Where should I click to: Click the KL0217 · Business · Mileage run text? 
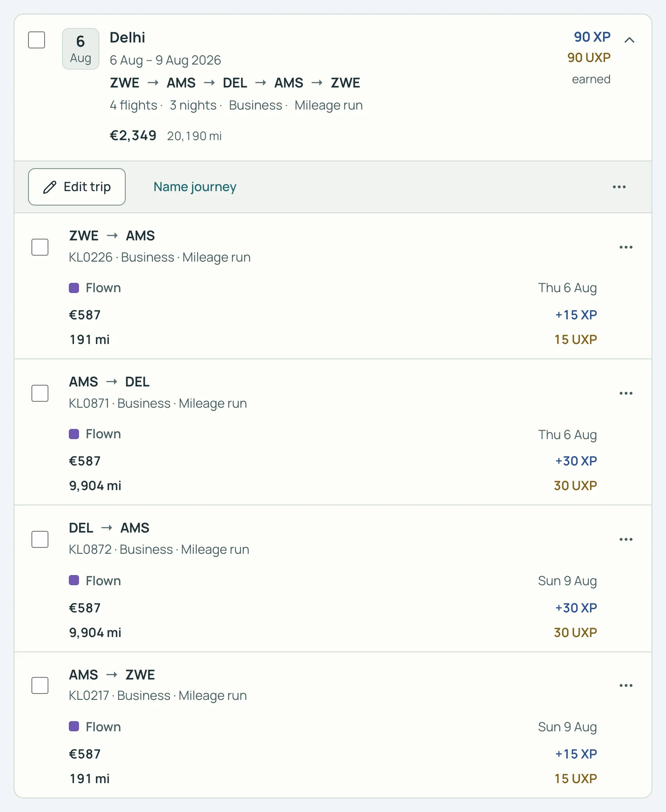pos(158,696)
